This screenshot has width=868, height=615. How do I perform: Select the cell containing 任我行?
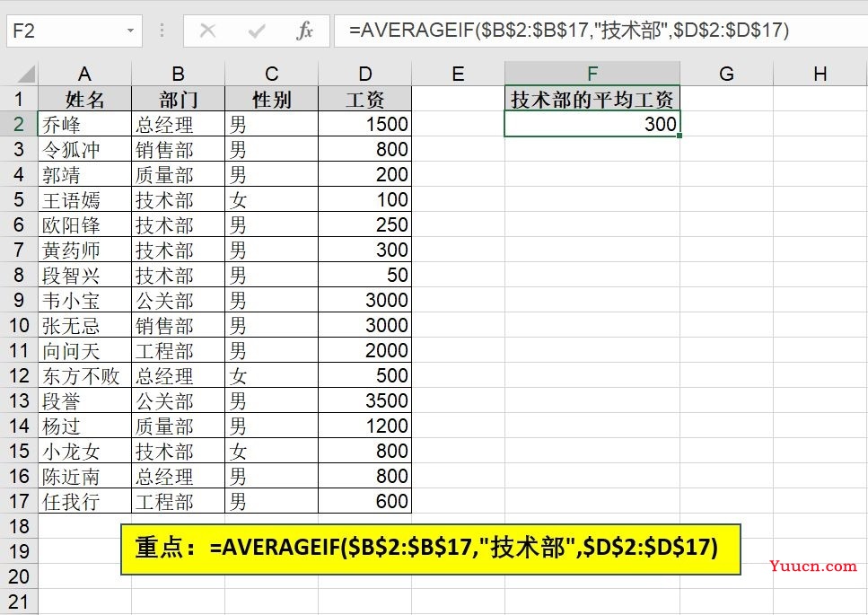click(84, 501)
